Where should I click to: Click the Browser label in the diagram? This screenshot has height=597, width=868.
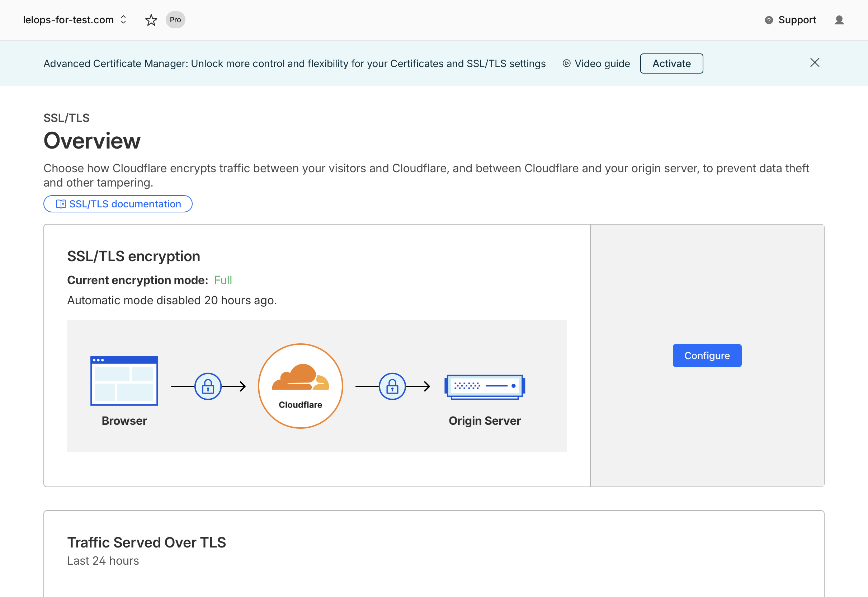[x=124, y=421]
